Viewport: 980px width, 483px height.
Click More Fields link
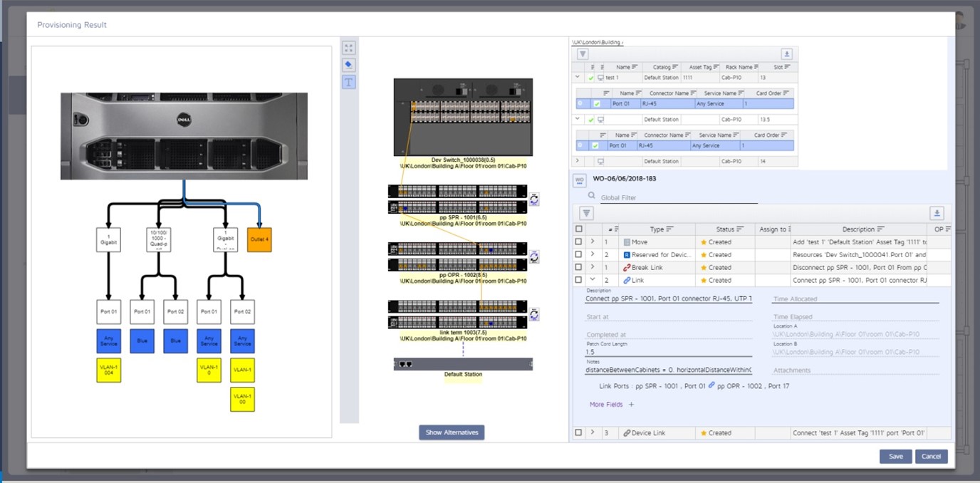coord(606,405)
